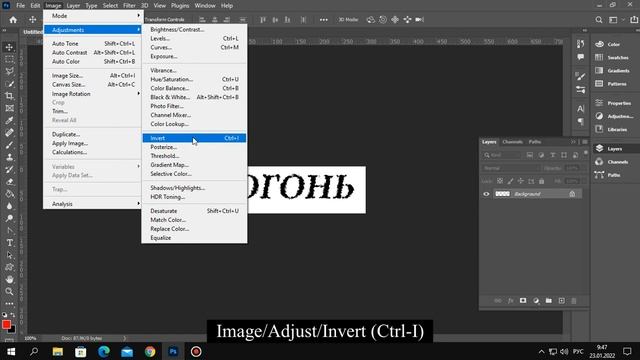This screenshot has width=640, height=360.
Task: Create a new group folder icon
Action: coord(549,301)
